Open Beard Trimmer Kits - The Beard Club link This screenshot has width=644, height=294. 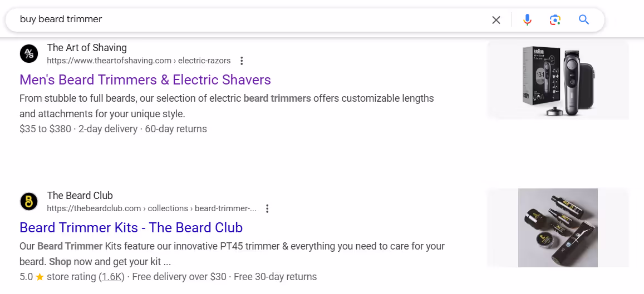tap(131, 227)
